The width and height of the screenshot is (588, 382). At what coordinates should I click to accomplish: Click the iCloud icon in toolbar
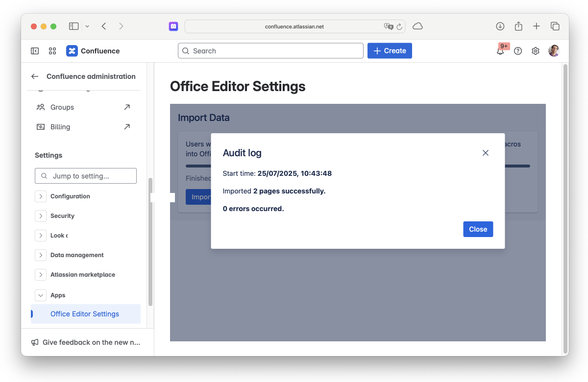click(x=417, y=26)
